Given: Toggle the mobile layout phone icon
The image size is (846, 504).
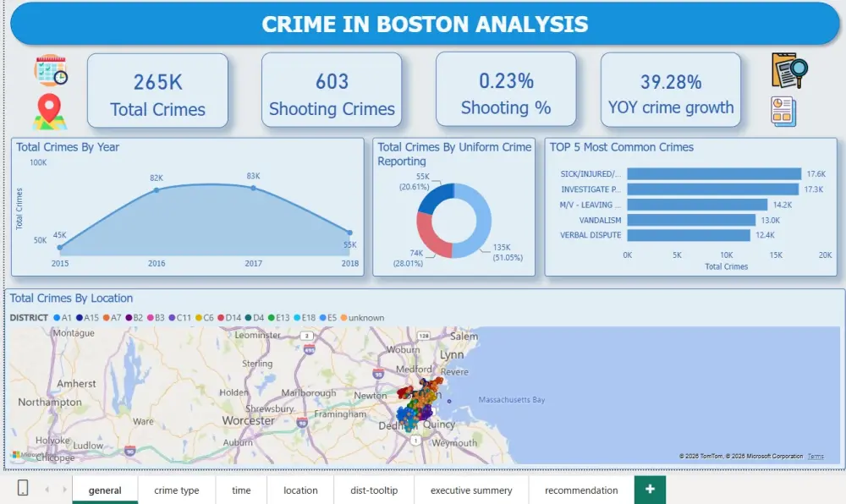Looking at the screenshot, I should (x=23, y=488).
